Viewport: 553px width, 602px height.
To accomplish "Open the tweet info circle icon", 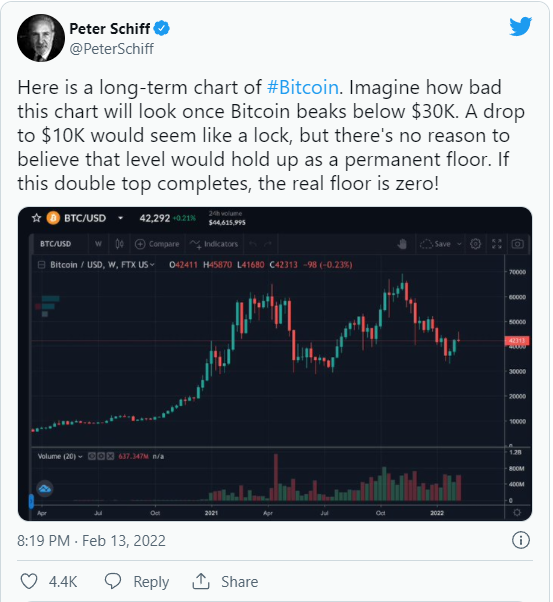I will [x=521, y=540].
